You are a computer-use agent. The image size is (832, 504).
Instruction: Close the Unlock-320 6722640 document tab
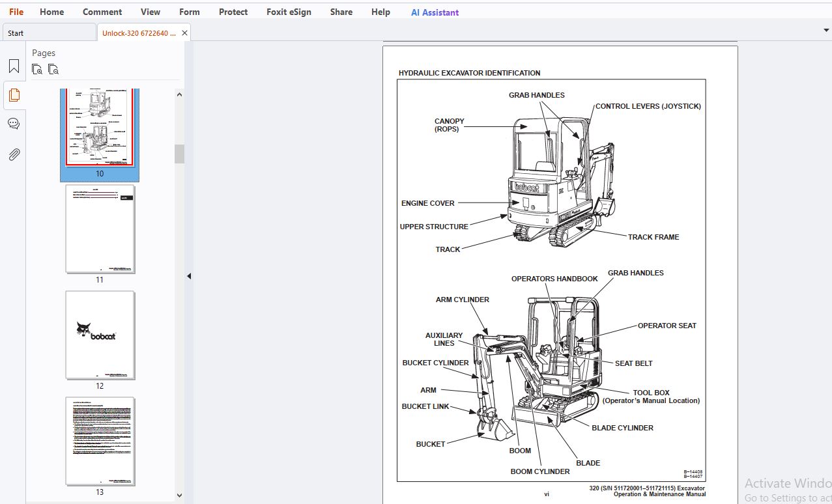pyautogui.click(x=184, y=33)
